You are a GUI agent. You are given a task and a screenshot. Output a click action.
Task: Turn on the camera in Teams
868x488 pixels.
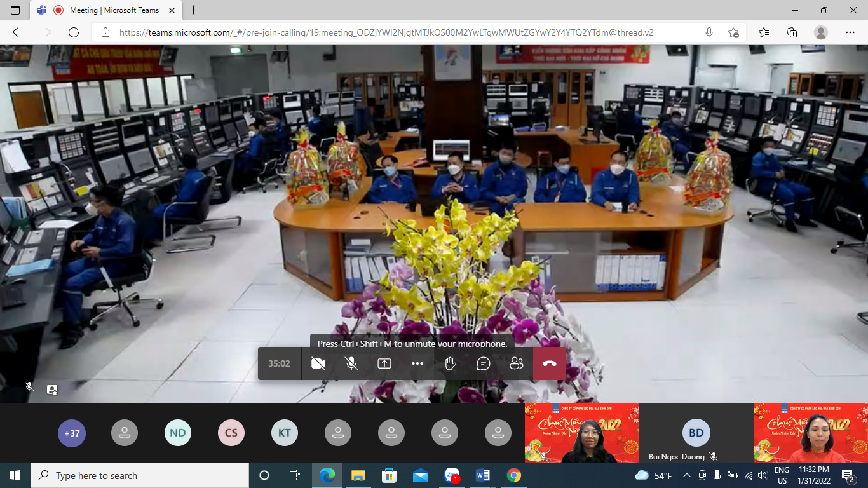coord(318,363)
